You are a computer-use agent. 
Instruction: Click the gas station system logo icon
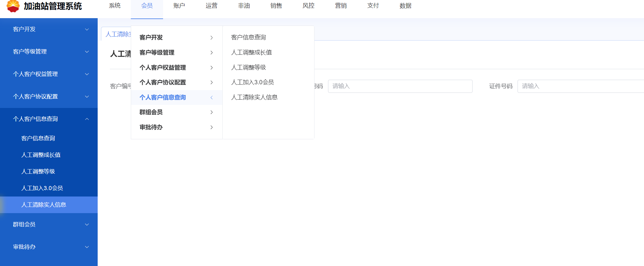(x=13, y=6)
